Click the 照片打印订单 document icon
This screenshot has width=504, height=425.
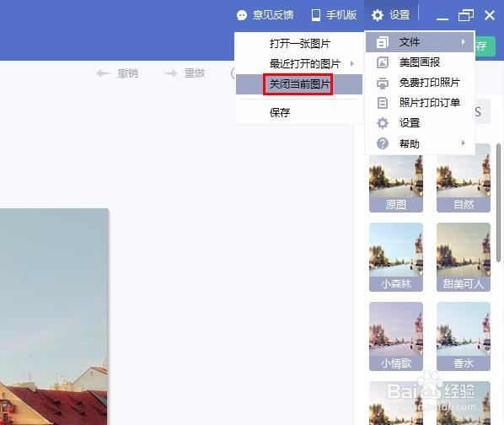(382, 103)
